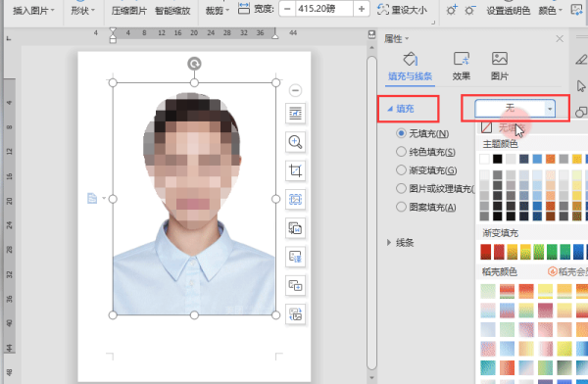Click the picture-with-plus icon, eighth toolbar button
Image resolution: width=588 pixels, height=384 pixels.
pos(296,285)
